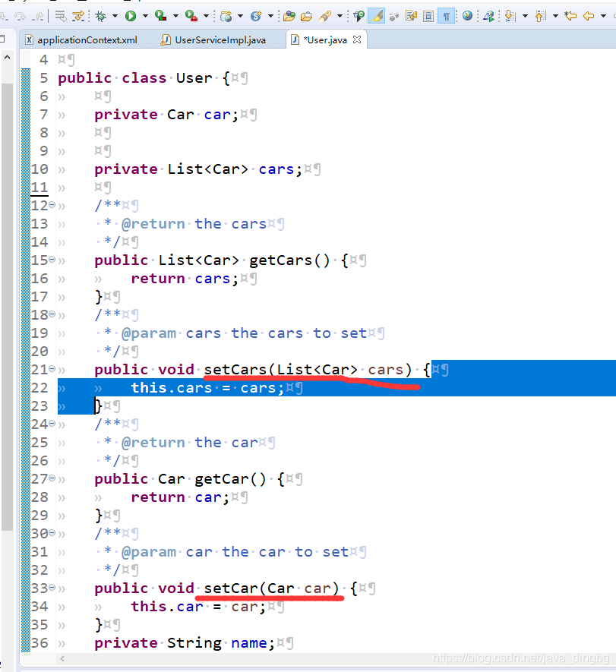Viewport: 616px width, 672px height.
Task: Open the New Servlet dropdown arrow
Action: point(270,16)
